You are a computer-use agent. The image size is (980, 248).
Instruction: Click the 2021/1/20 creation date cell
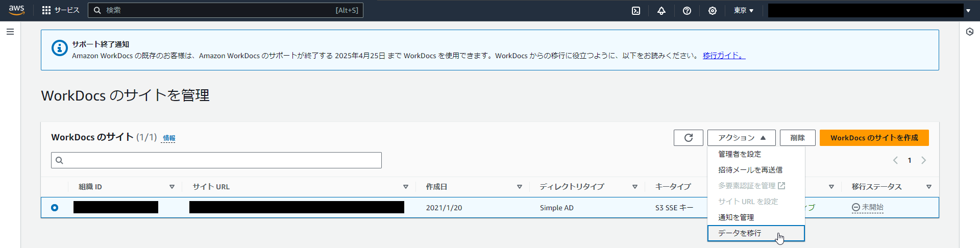444,208
